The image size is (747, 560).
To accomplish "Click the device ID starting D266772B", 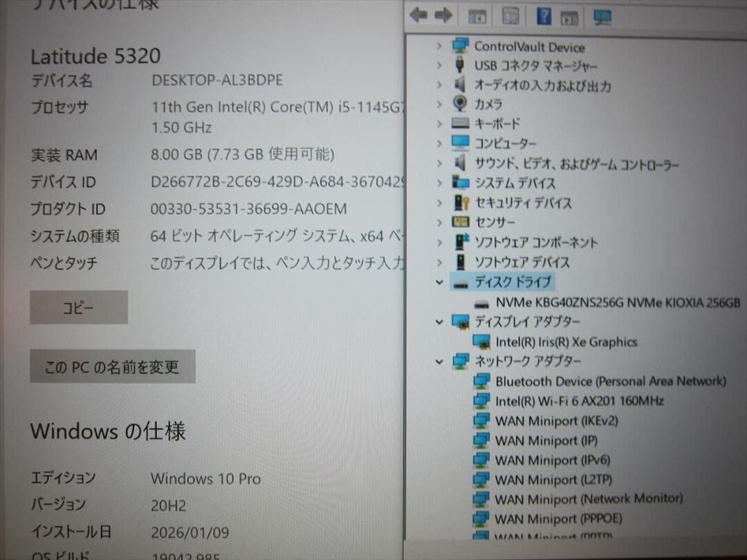I will click(277, 182).
